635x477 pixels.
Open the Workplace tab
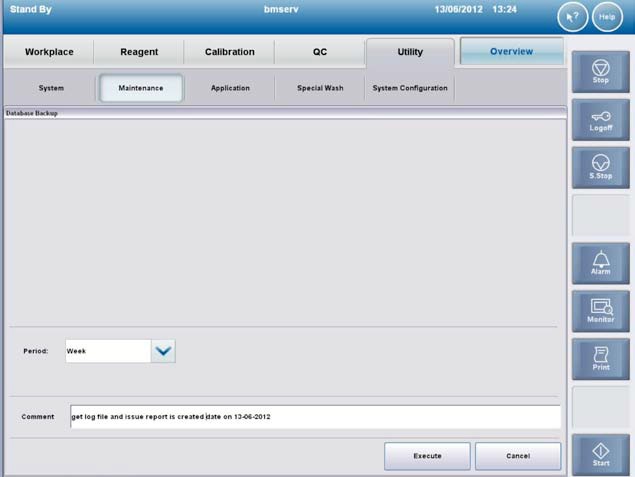click(49, 52)
